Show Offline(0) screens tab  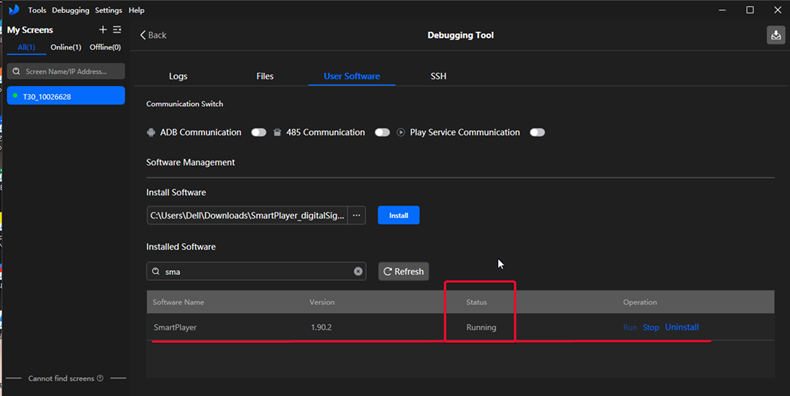point(105,47)
